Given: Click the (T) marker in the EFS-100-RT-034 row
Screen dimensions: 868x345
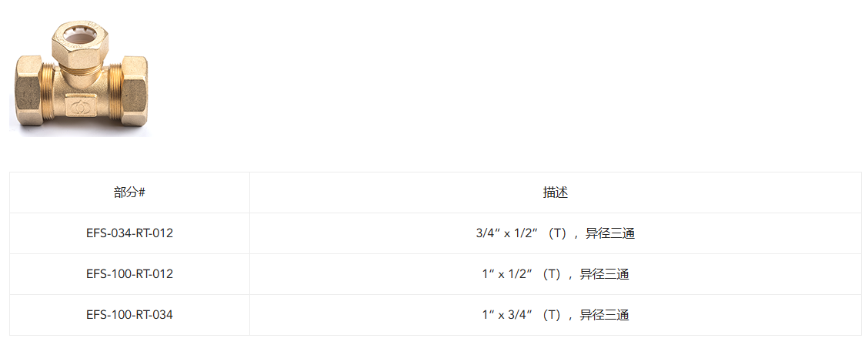Looking at the screenshot, I should pyautogui.click(x=553, y=315).
